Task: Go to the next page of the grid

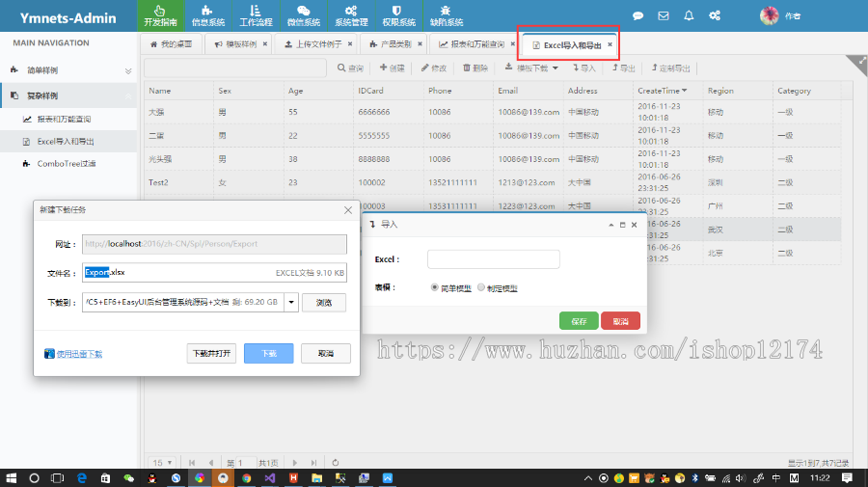Action: pos(294,463)
